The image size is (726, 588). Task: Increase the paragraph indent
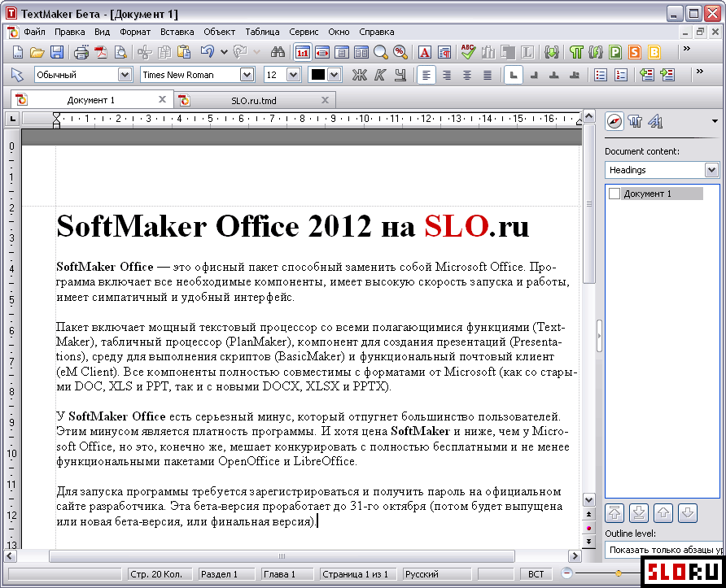tap(667, 75)
